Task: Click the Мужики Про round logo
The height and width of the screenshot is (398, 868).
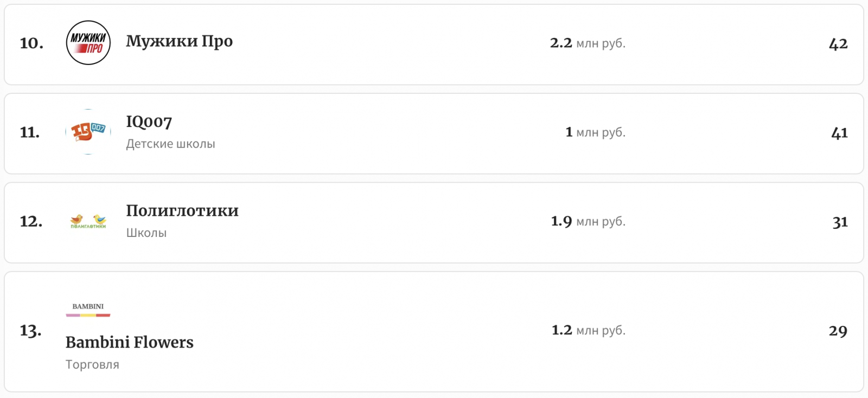Action: pyautogui.click(x=88, y=43)
